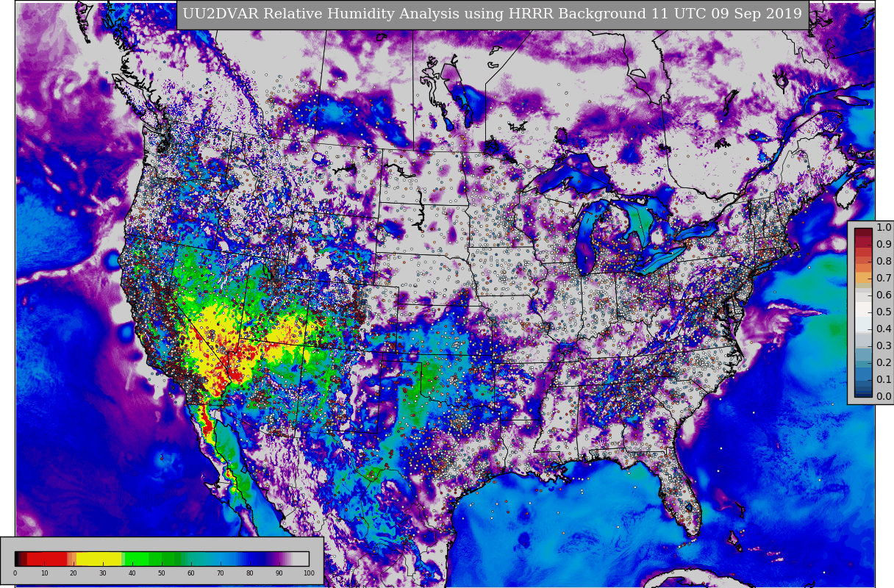Image resolution: width=894 pixels, height=588 pixels.
Task: Pick the bright green segment of humidity colorbar
Action: pos(137,559)
